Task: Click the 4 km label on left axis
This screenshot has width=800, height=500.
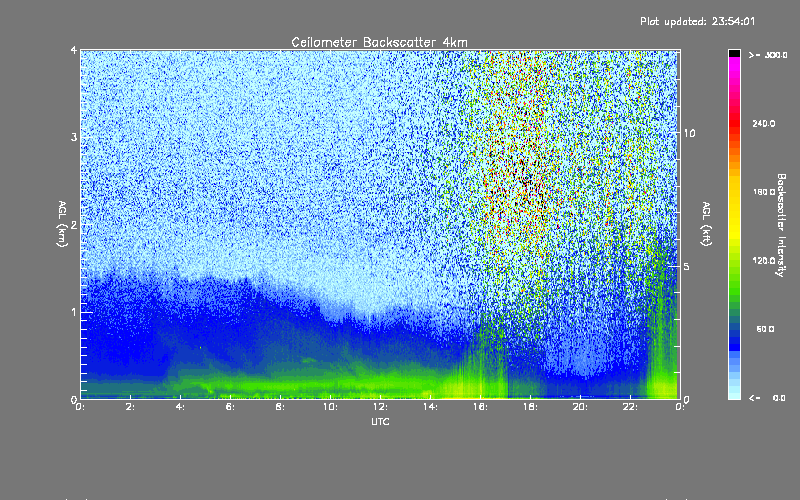Action: pyautogui.click(x=74, y=50)
